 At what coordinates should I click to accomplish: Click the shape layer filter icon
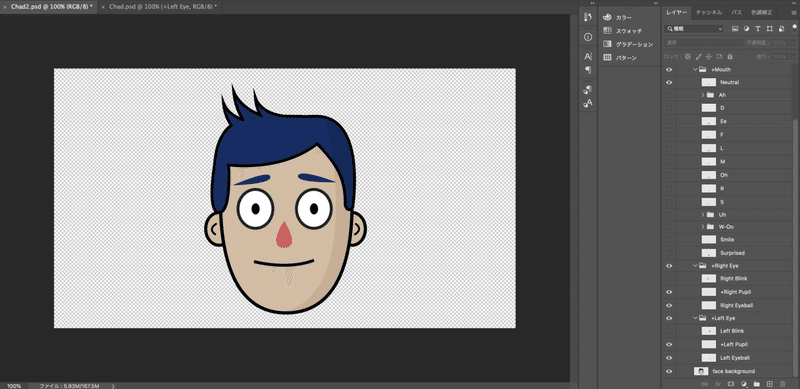click(x=769, y=29)
